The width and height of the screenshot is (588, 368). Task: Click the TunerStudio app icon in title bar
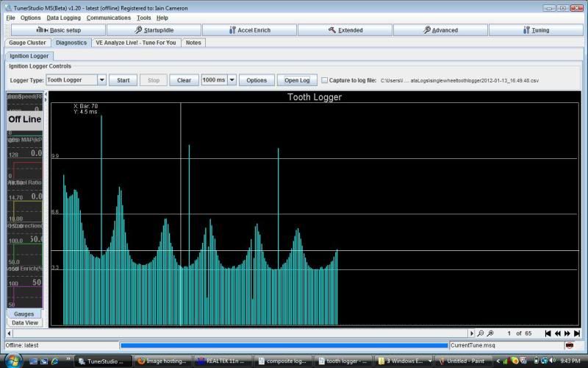click(8, 8)
